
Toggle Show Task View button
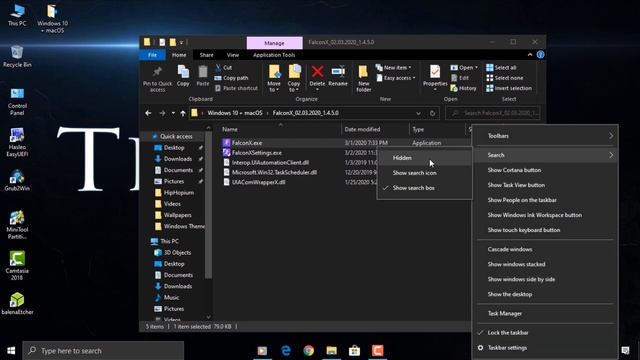545,185
